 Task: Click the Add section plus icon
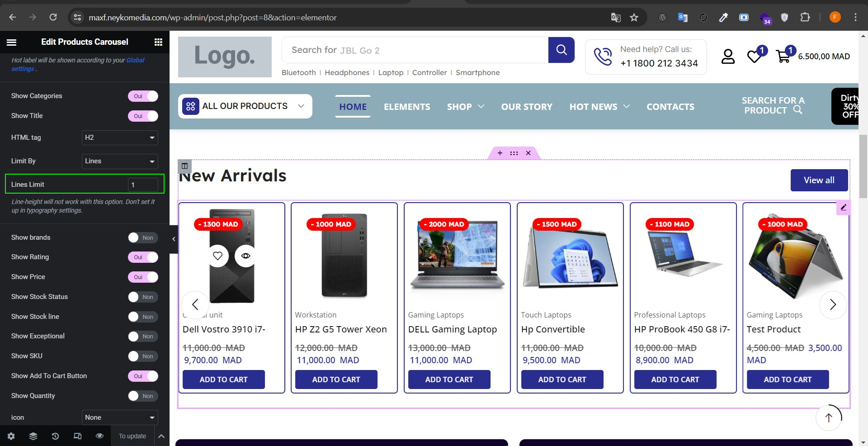500,153
